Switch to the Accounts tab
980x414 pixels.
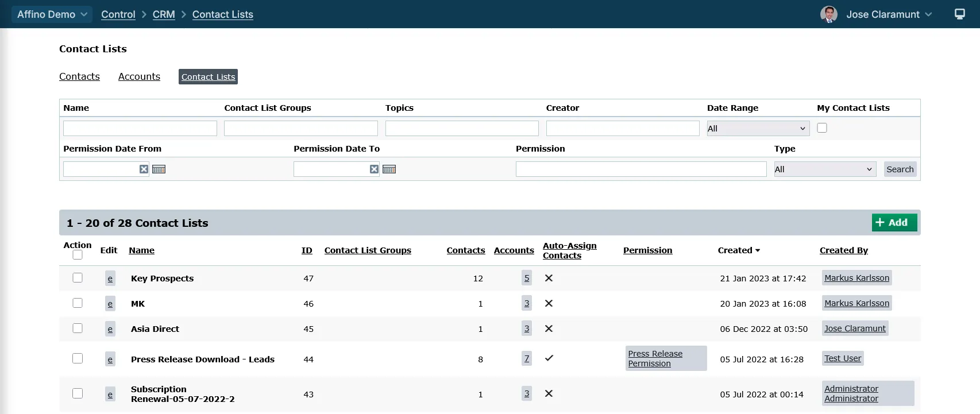click(139, 77)
